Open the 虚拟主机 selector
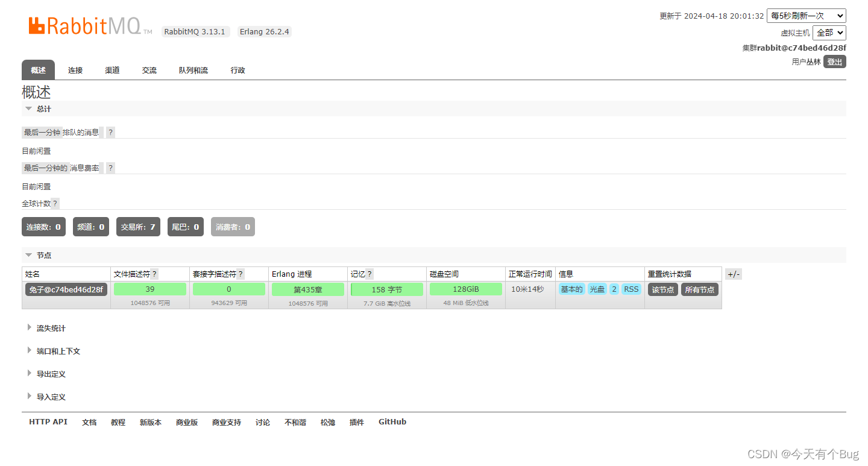This screenshot has height=466, width=868. click(829, 33)
